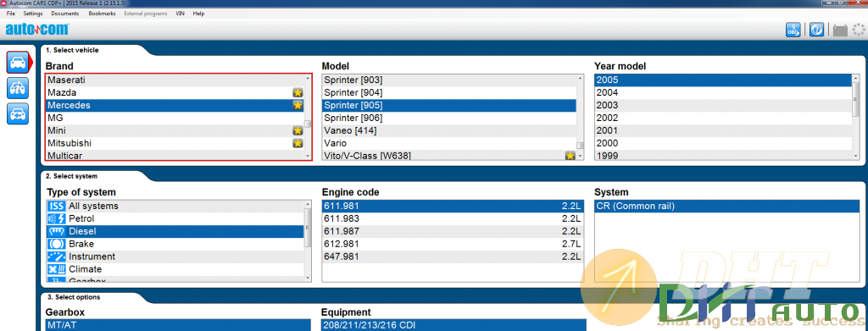The image size is (868, 331).
Task: Click the battery status icon
Action: (840, 30)
